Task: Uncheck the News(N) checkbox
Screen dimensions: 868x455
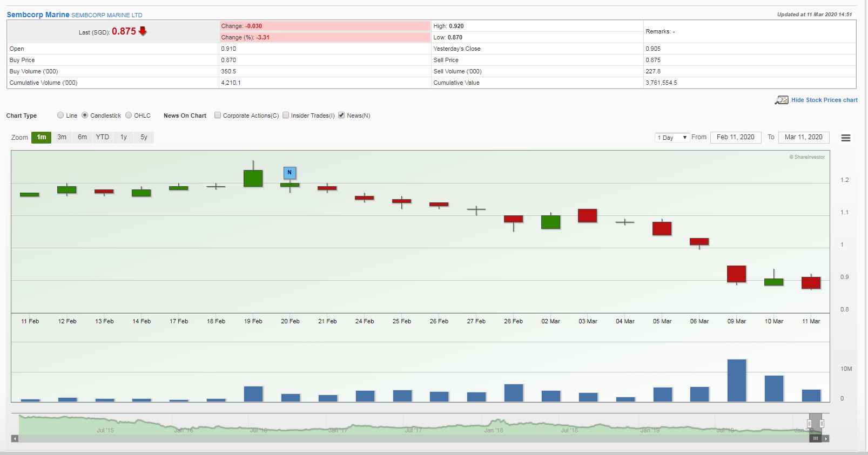Action: 341,116
